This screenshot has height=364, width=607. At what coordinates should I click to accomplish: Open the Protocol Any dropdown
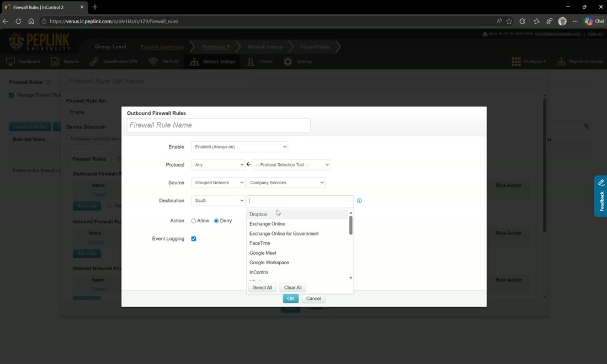click(x=218, y=164)
